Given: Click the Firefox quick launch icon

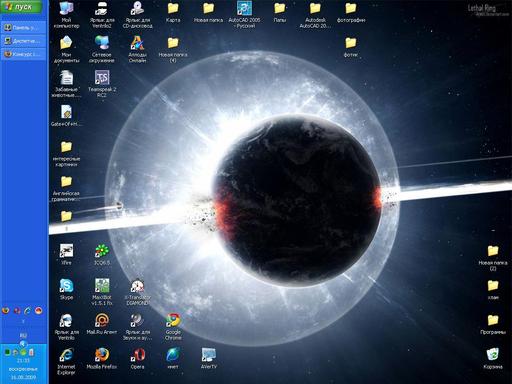Looking at the screenshot, I should pyautogui.click(x=6, y=311).
